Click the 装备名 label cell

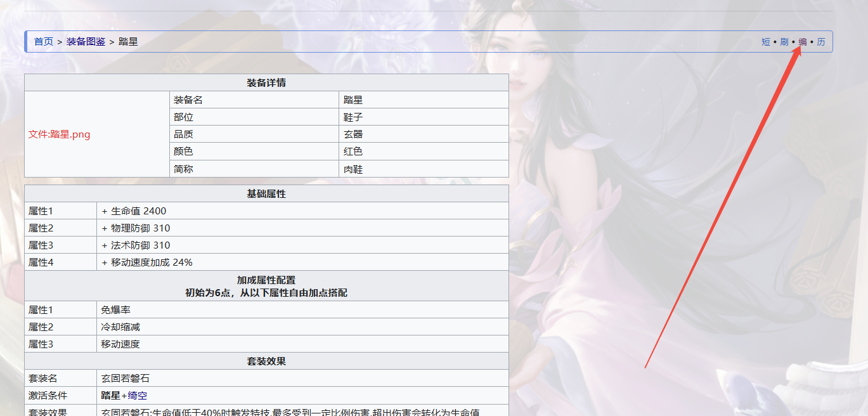click(x=254, y=100)
